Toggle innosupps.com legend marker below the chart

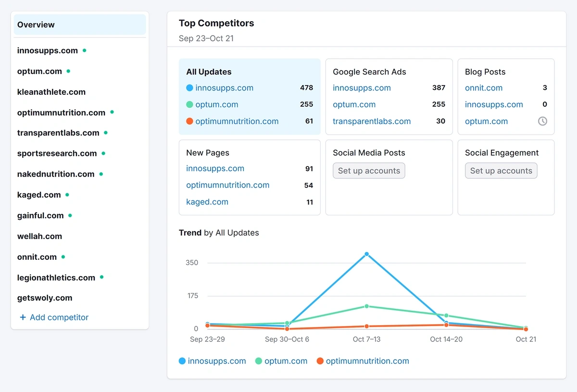tap(182, 361)
